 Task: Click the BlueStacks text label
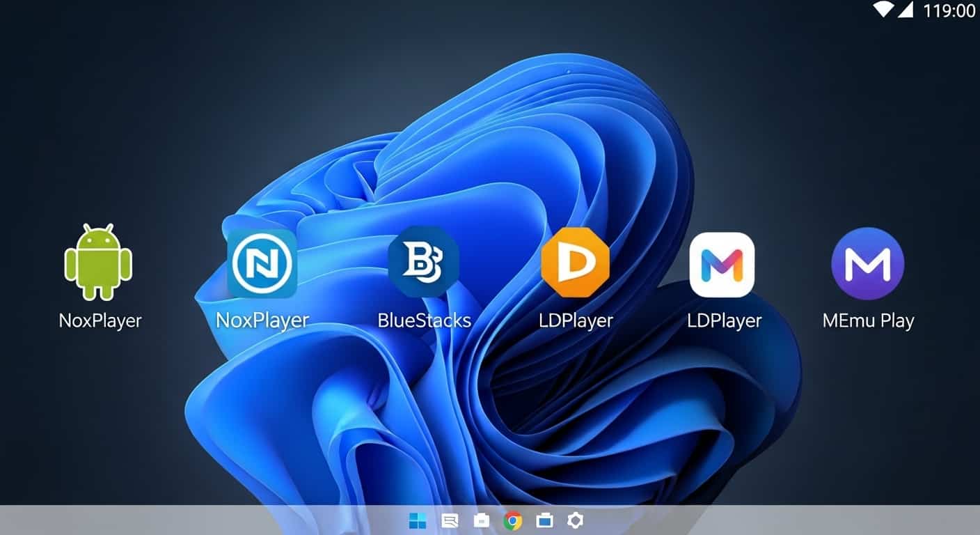point(425,320)
